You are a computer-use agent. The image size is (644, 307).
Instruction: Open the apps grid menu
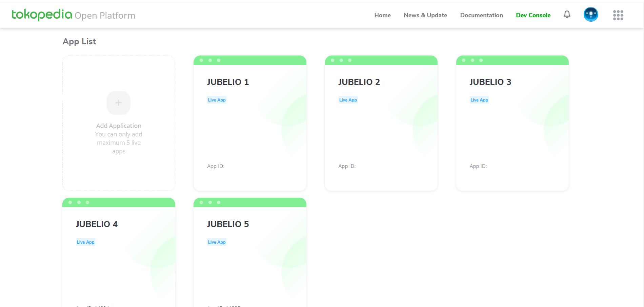pyautogui.click(x=618, y=15)
